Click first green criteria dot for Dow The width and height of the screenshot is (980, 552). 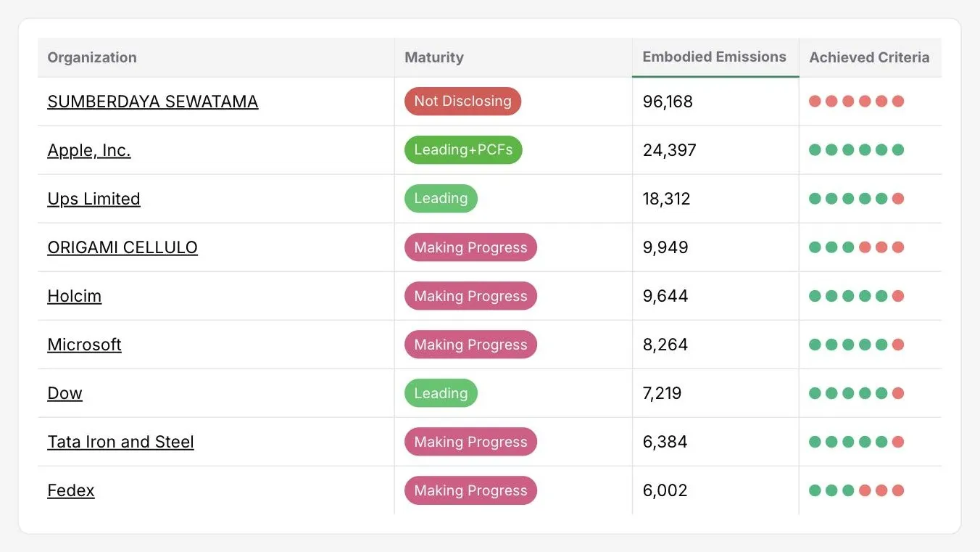click(815, 393)
